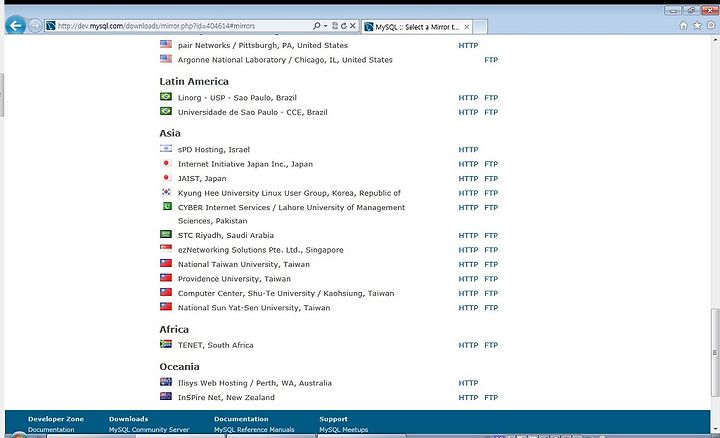
Task: Click HTTP link for pair Networks Pittsburgh
Action: [468, 45]
